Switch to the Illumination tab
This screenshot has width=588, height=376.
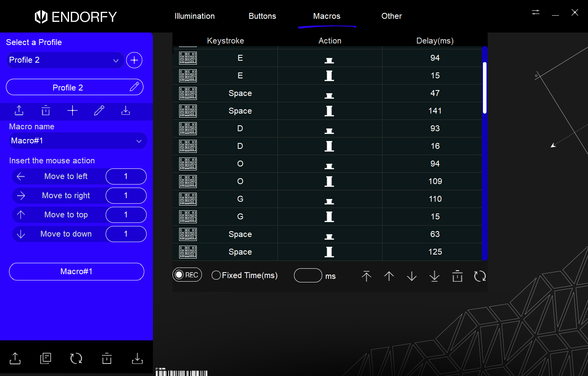[194, 16]
